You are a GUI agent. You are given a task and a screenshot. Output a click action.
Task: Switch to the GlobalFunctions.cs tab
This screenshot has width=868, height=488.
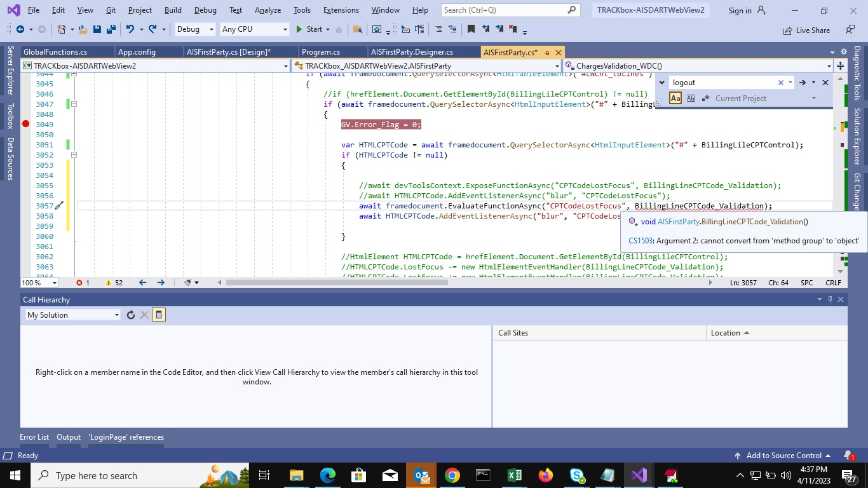[55, 52]
